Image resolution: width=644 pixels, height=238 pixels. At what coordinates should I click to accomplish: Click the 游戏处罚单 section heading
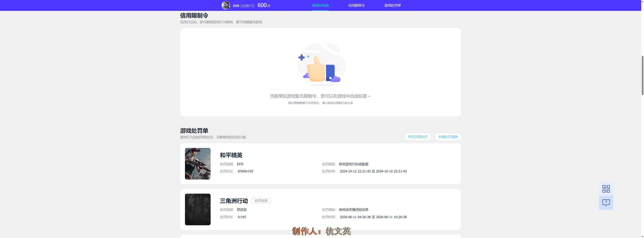pos(194,131)
